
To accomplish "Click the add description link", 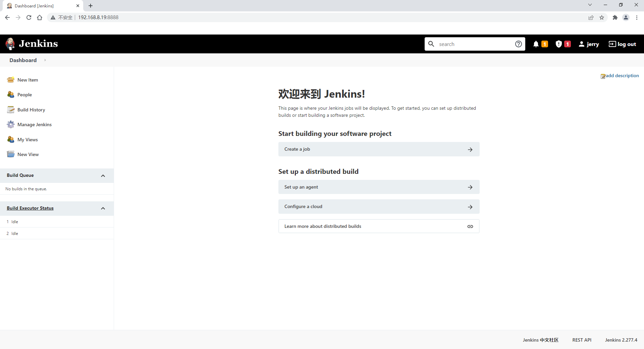I will [x=622, y=76].
